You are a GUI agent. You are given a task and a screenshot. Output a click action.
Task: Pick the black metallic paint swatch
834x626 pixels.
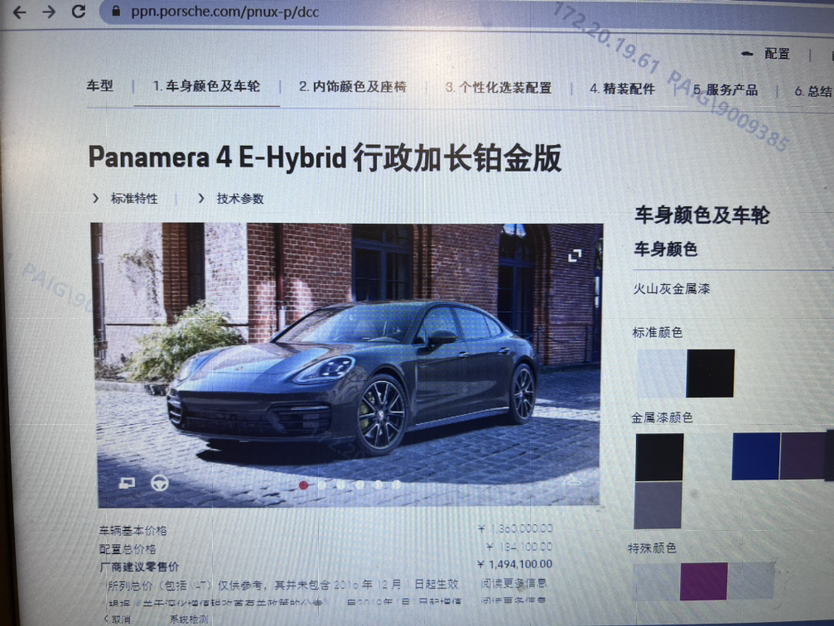(659, 457)
